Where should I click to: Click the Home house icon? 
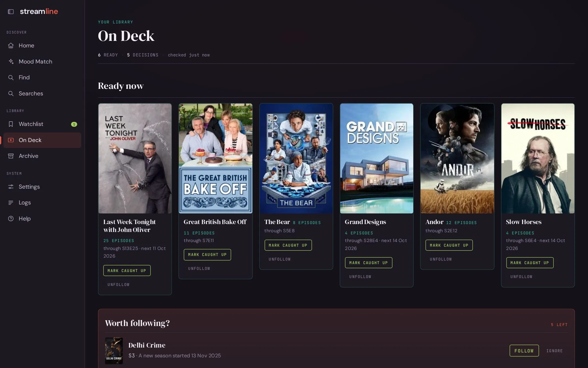(11, 46)
